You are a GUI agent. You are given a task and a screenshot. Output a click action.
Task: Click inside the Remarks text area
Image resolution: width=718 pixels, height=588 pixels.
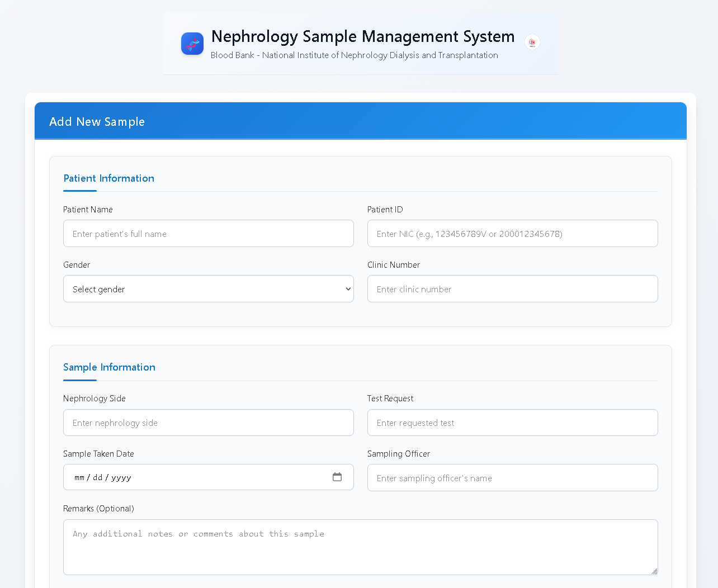pos(361,547)
